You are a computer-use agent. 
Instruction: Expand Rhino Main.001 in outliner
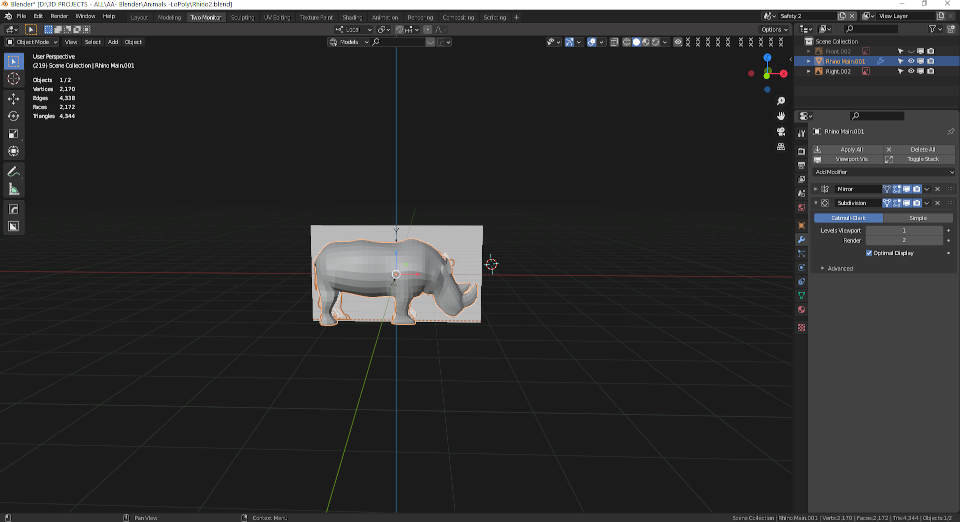(809, 61)
